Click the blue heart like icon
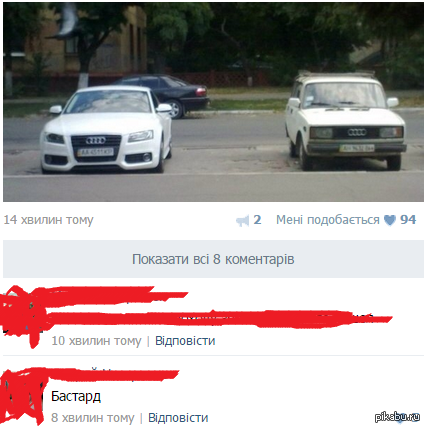The width and height of the screenshot is (425, 428). click(x=389, y=220)
